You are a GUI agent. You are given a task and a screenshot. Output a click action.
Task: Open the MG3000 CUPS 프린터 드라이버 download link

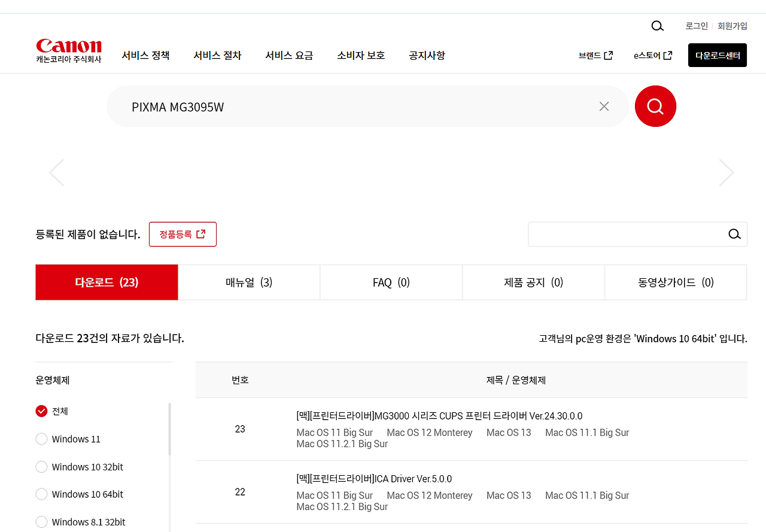click(x=439, y=415)
